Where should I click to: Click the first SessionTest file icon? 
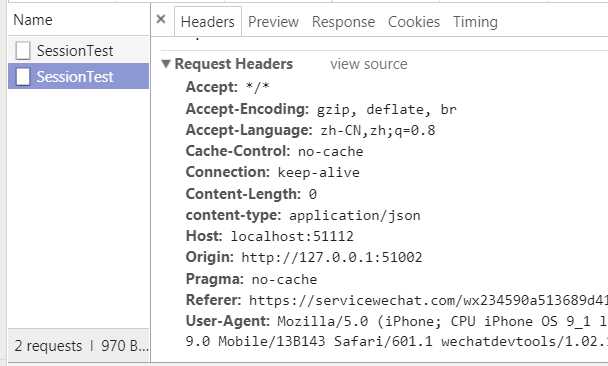pyautogui.click(x=22, y=50)
